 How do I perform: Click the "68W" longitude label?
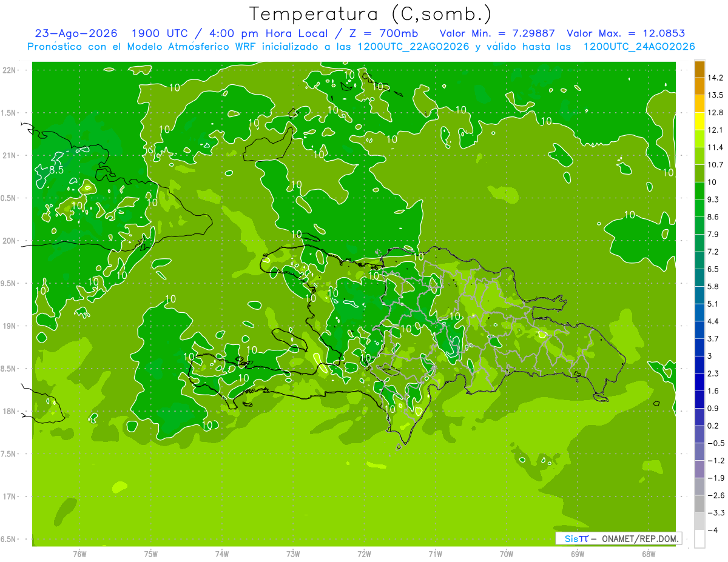click(x=649, y=554)
